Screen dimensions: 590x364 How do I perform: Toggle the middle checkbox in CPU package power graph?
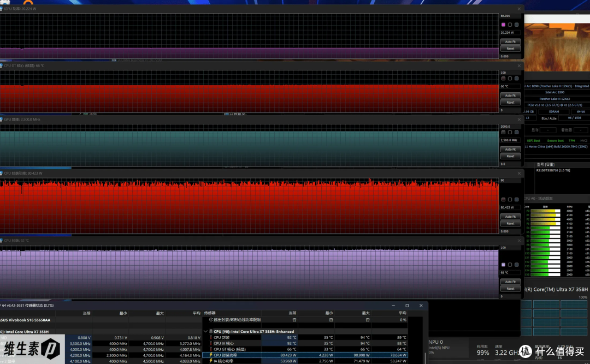pos(510,200)
